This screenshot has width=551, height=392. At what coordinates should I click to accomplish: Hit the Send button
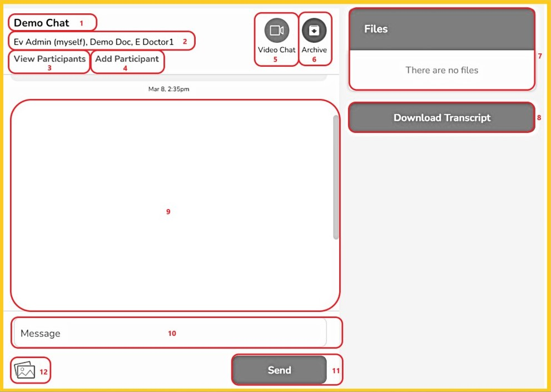click(x=279, y=370)
